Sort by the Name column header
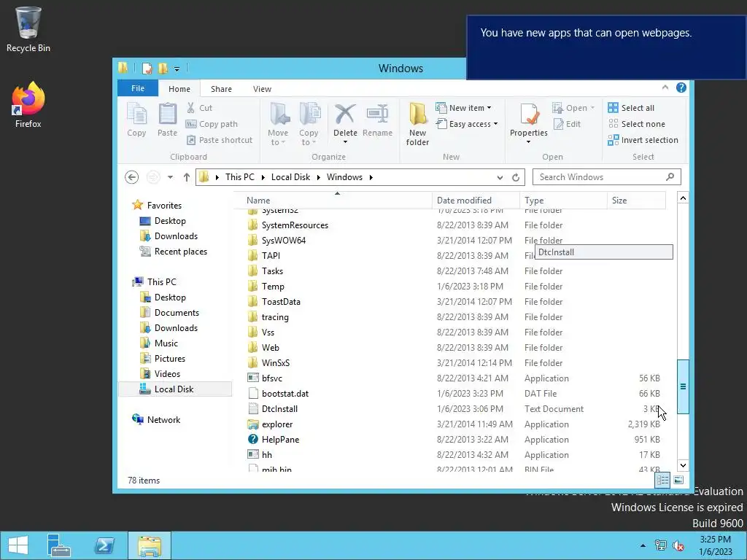 333,201
